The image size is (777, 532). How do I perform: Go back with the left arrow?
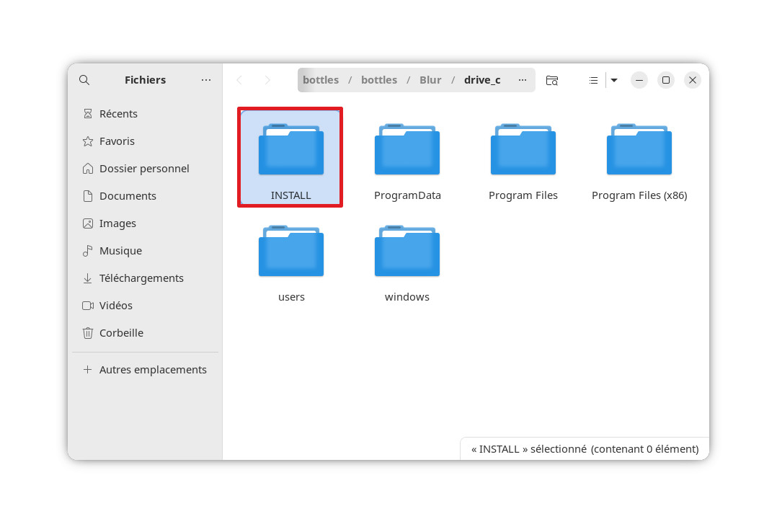point(239,80)
